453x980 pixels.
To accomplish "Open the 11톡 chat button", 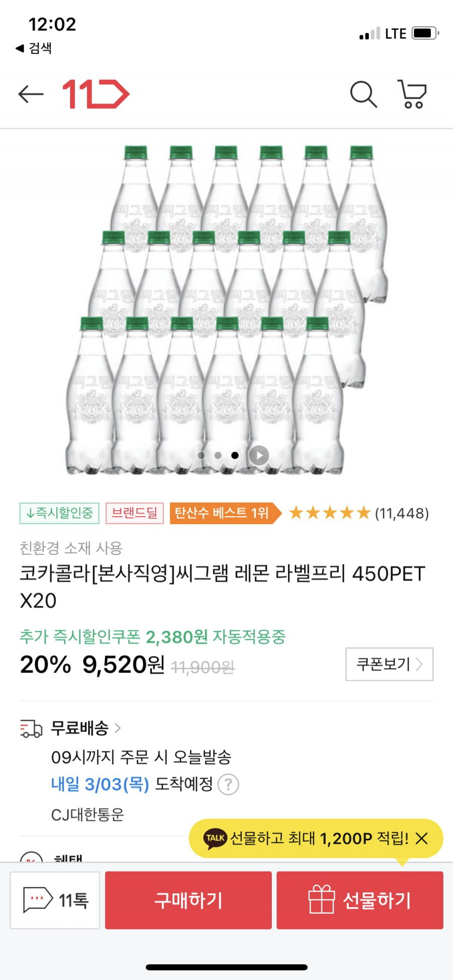I will [x=55, y=900].
